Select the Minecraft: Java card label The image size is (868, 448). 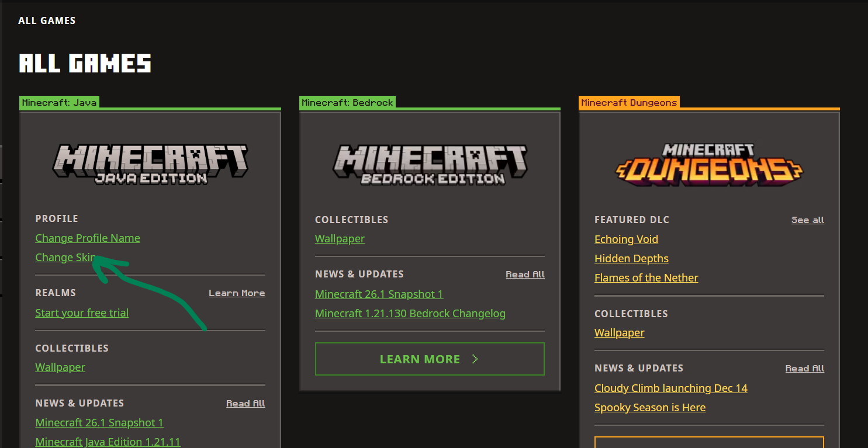tap(59, 103)
